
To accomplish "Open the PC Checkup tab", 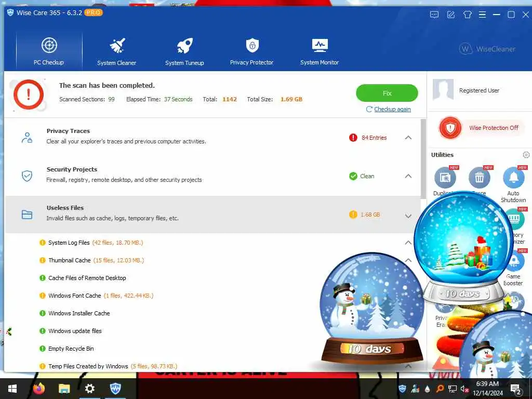I will tap(49, 51).
